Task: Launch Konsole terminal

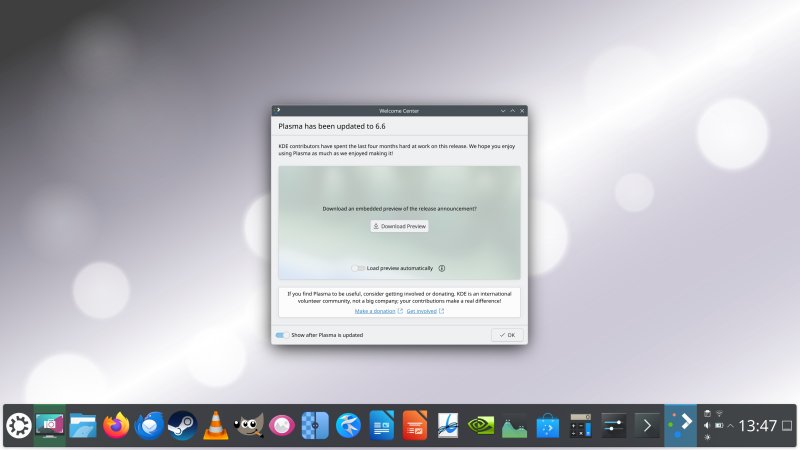Action: 646,426
